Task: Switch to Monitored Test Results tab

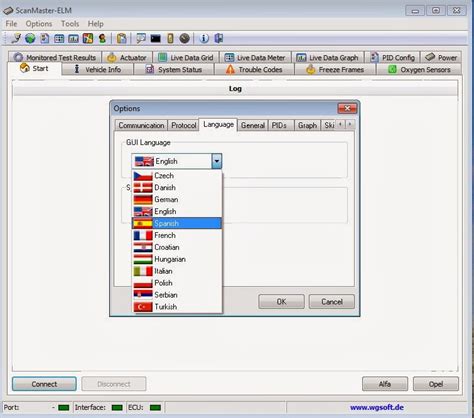Action: click(x=55, y=57)
